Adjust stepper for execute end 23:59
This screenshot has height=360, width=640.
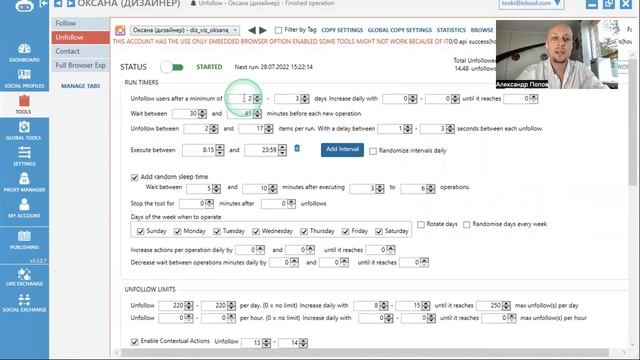(x=282, y=150)
